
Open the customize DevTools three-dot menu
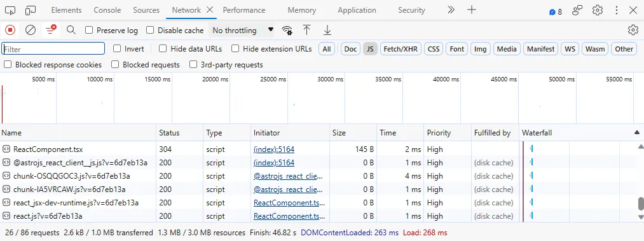coord(617,10)
